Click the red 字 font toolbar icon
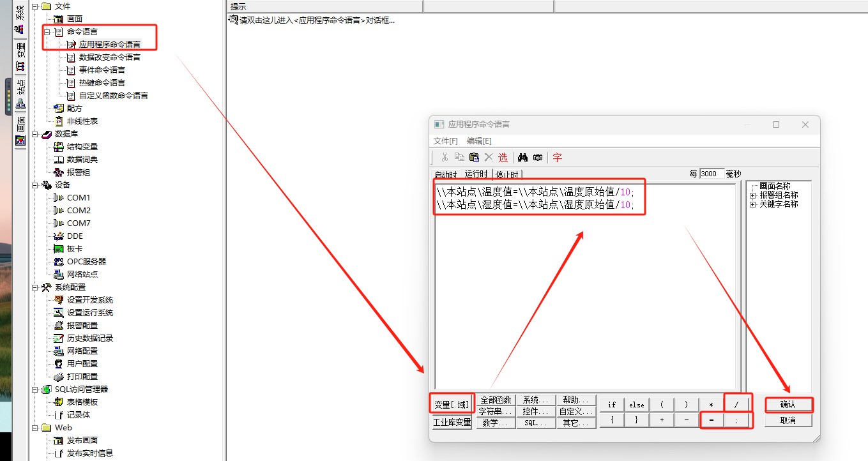Viewport: 868px width, 461px height. tap(558, 157)
